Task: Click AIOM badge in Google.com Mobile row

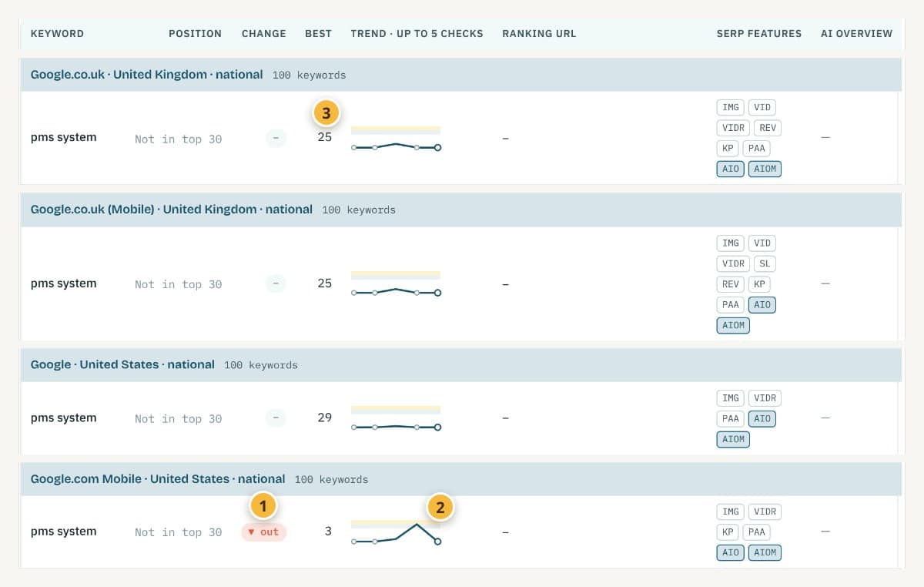Action: point(765,552)
